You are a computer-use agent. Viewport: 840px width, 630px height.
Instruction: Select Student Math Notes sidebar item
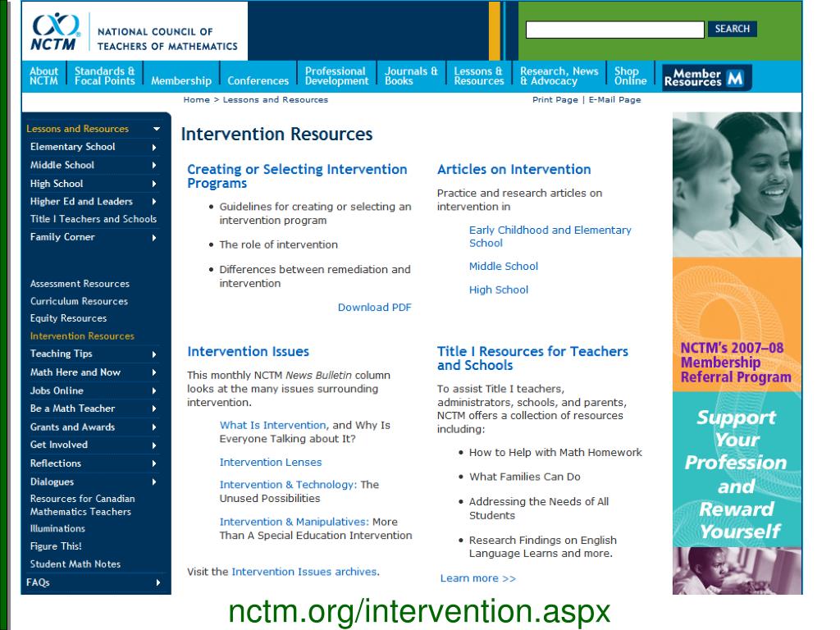[x=75, y=564]
